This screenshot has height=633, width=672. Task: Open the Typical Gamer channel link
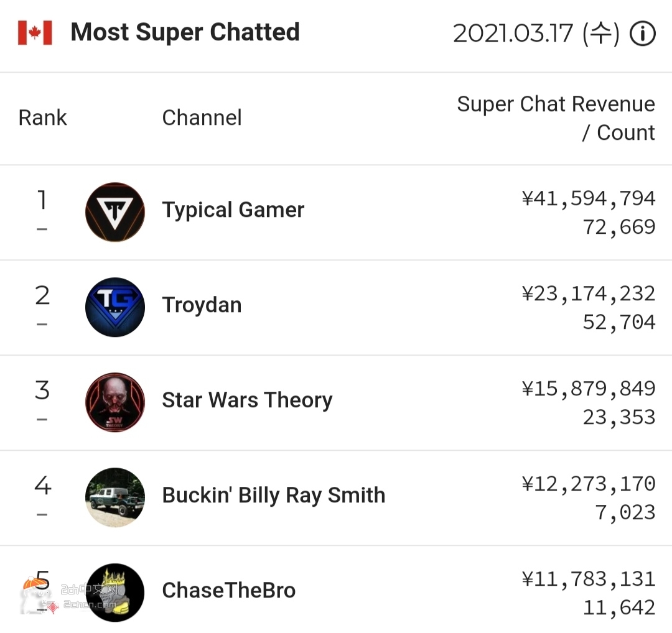[x=233, y=210]
